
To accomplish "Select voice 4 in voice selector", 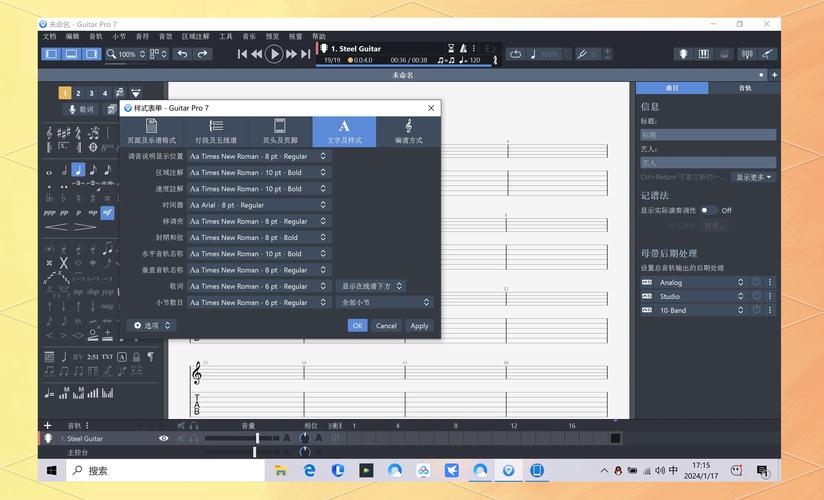I will (105, 93).
